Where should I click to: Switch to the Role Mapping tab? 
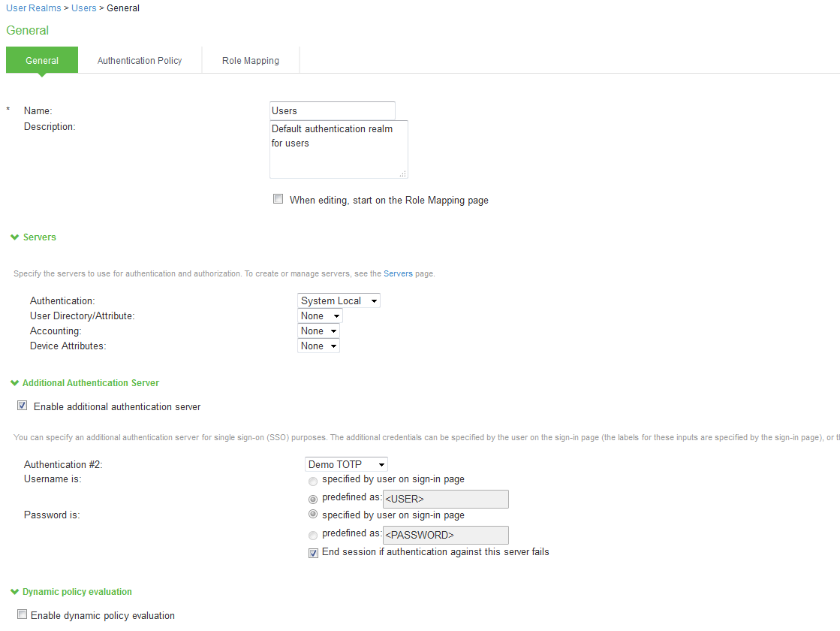250,60
